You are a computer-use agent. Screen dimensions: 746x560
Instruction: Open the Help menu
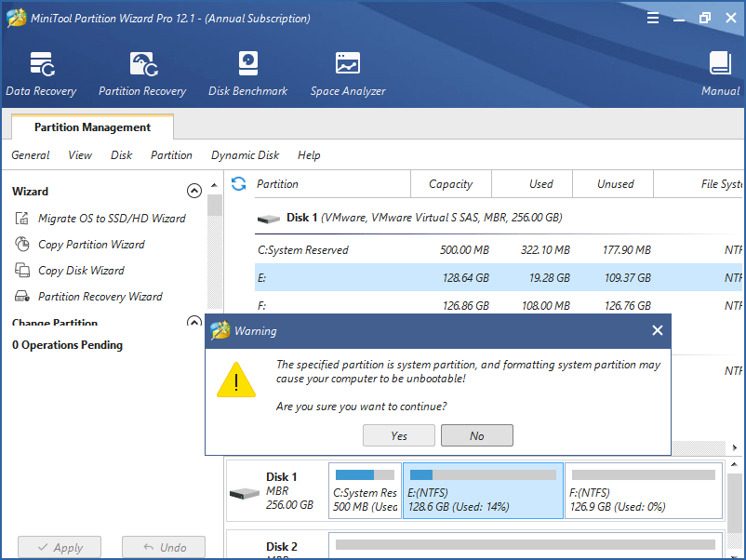(x=309, y=155)
